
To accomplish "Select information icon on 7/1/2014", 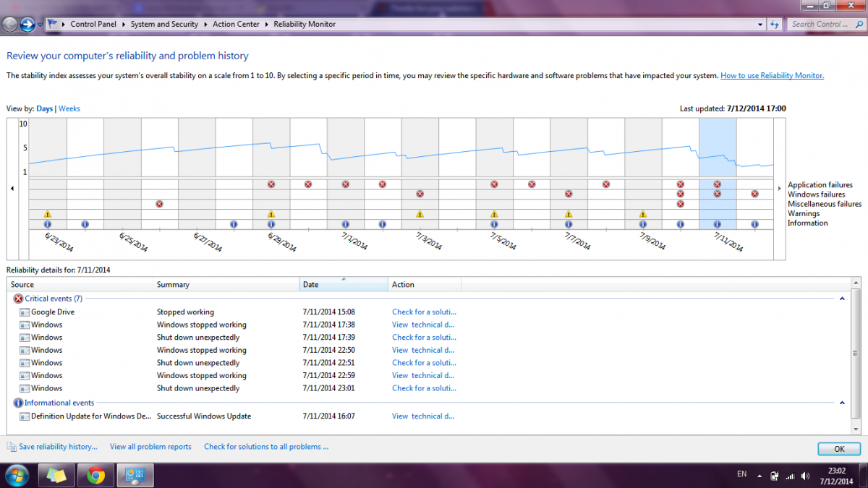I will point(346,224).
